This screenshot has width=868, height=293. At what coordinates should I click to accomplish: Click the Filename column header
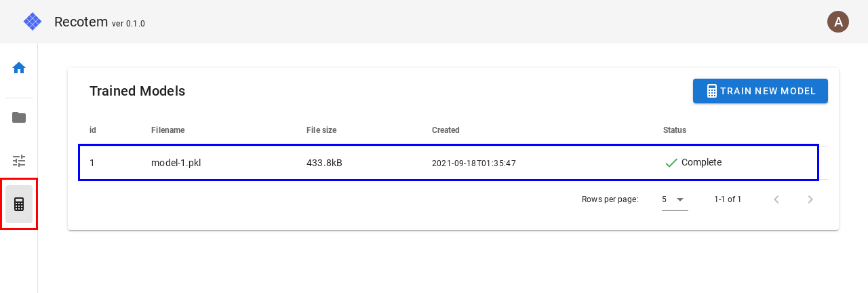pyautogui.click(x=167, y=130)
